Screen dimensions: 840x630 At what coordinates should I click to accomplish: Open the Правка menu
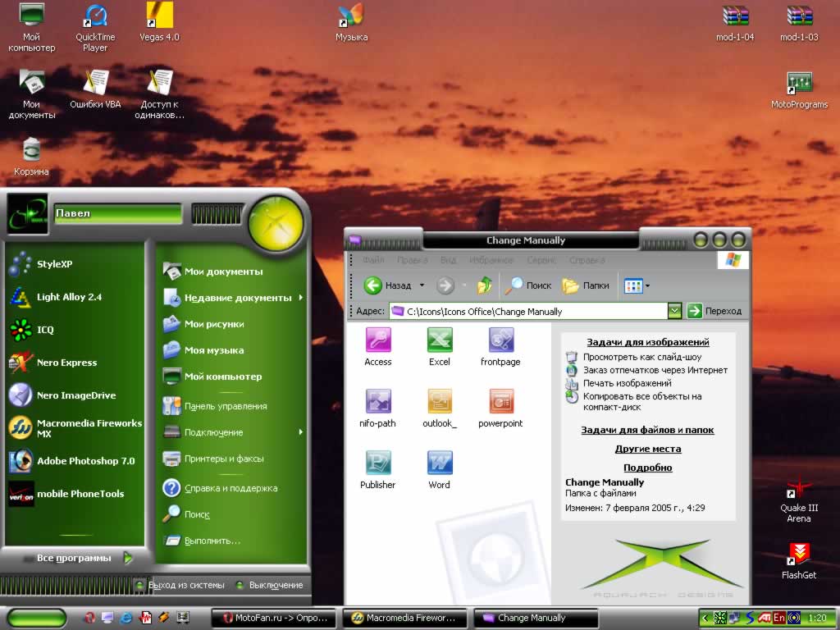pyautogui.click(x=413, y=260)
